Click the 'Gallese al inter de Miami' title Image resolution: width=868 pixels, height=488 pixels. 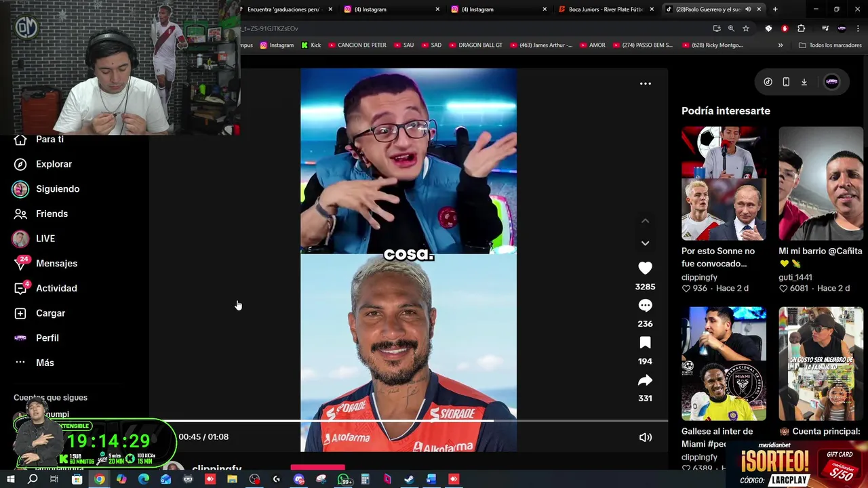[x=717, y=437]
